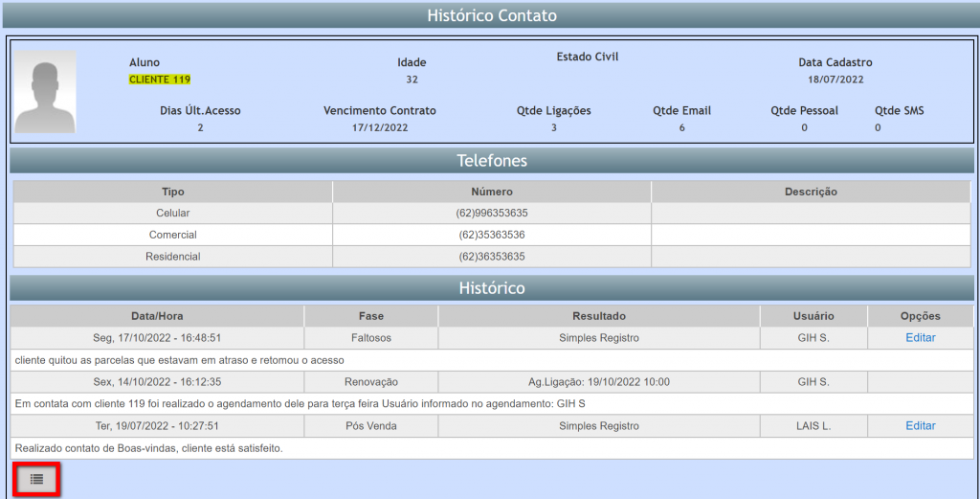
Task: Click the Telefones section header
Action: click(x=492, y=161)
